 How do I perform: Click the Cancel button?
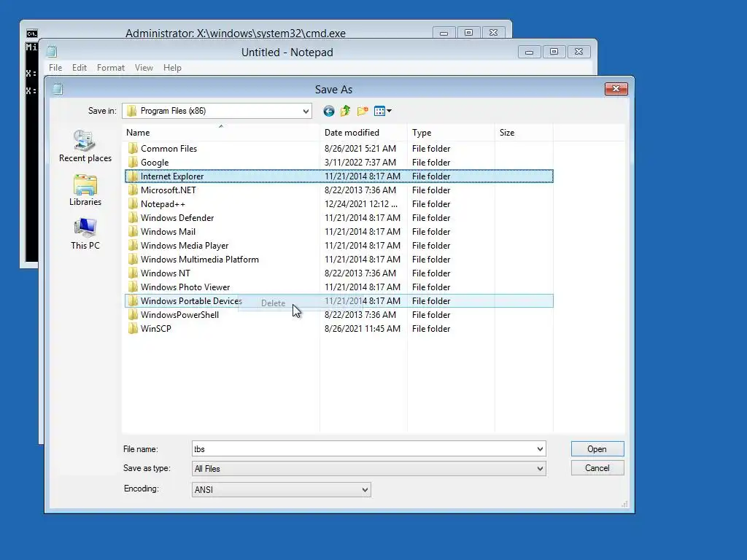pyautogui.click(x=597, y=468)
